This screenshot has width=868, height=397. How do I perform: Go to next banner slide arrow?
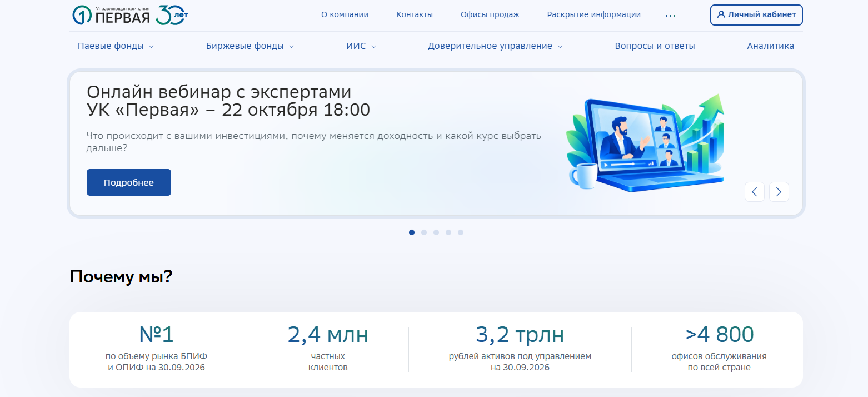coord(779,192)
